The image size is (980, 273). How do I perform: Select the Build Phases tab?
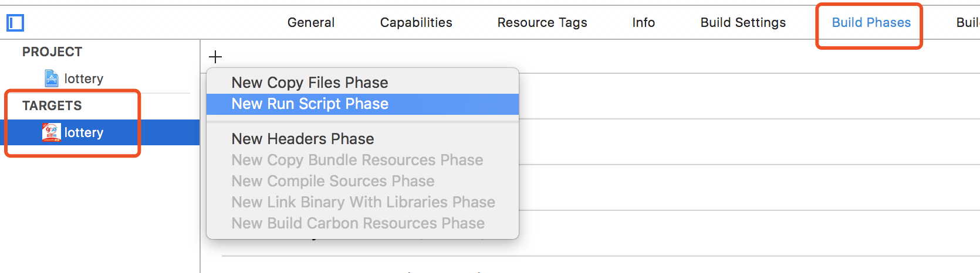pyautogui.click(x=871, y=23)
